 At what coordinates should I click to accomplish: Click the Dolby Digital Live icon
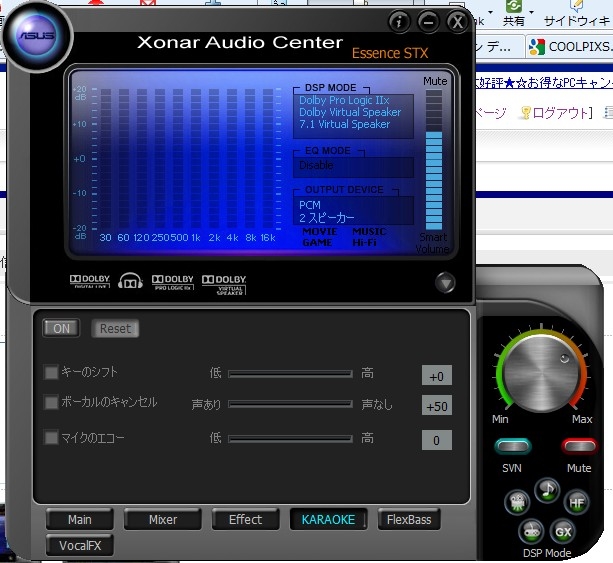click(90, 281)
